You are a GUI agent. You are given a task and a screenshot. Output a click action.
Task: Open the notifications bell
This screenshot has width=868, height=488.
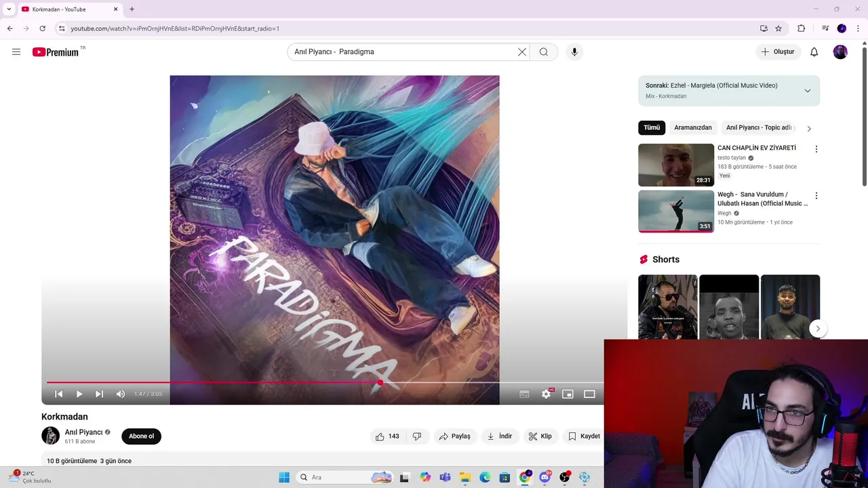click(814, 52)
